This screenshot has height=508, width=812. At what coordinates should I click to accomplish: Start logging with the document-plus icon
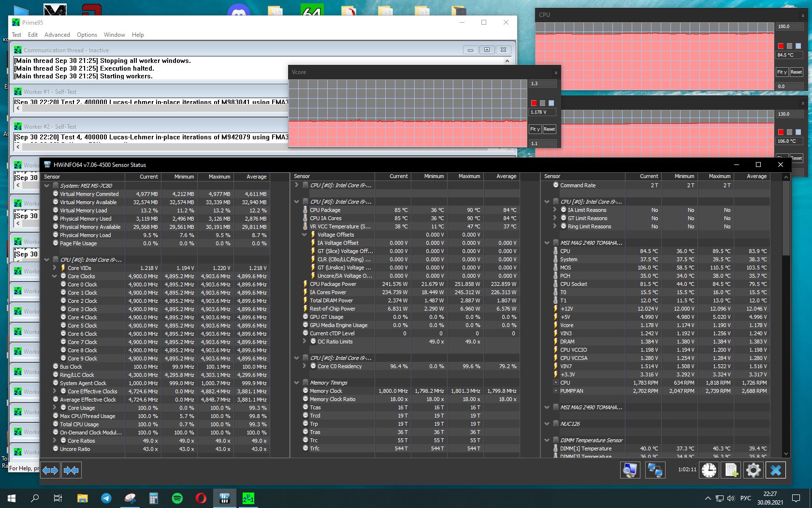click(731, 470)
